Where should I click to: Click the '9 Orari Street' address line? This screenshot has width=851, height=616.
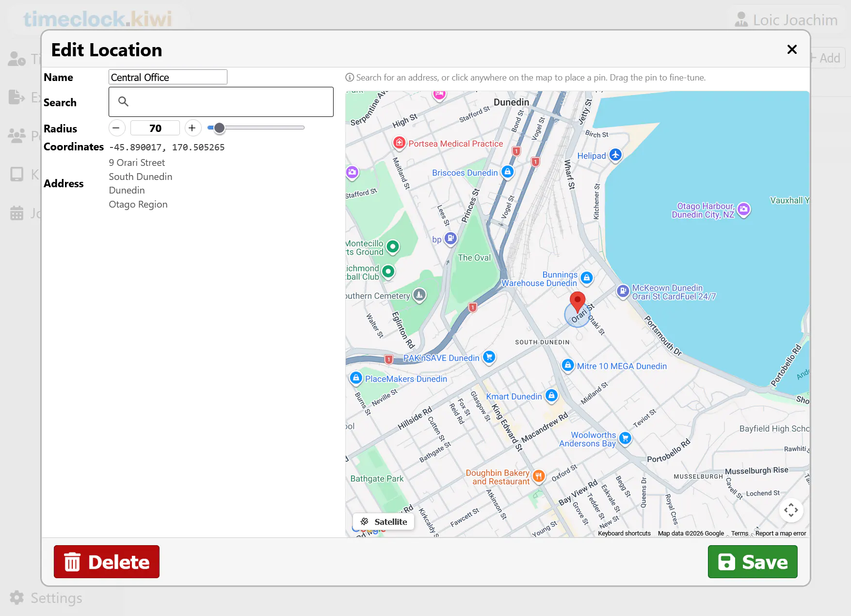pos(137,162)
